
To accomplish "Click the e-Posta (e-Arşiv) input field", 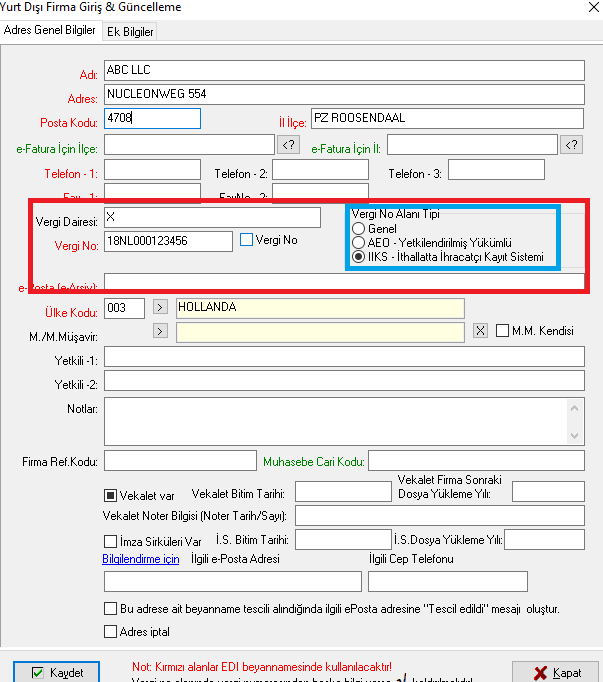I will click(x=344, y=281).
